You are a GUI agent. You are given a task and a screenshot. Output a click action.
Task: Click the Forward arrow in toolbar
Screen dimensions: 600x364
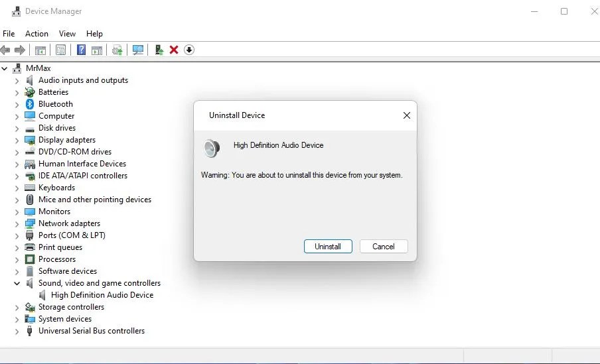(x=19, y=50)
